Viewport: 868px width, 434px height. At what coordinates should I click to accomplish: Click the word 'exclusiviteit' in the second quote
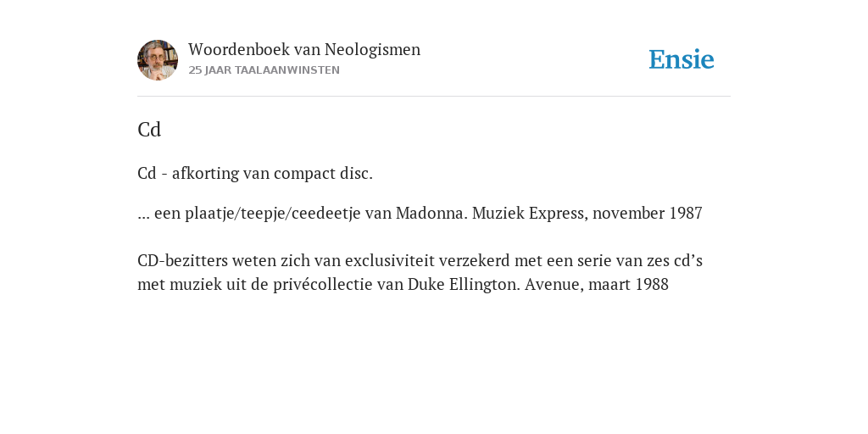pyautogui.click(x=389, y=260)
